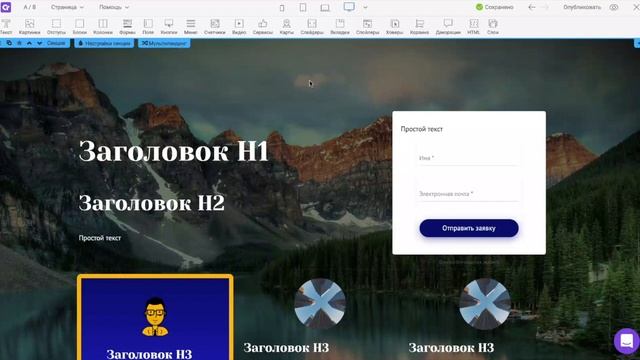Duplicate the section with the copy icon
The image size is (640, 360).
9,43
